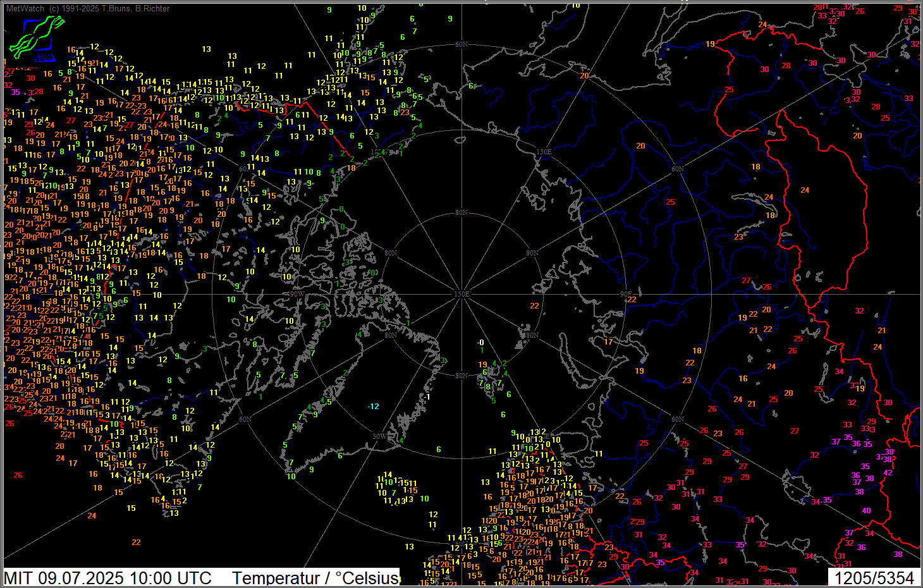Image resolution: width=923 pixels, height=588 pixels.
Task: Select the white -1 temperature value
Action: [427, 396]
